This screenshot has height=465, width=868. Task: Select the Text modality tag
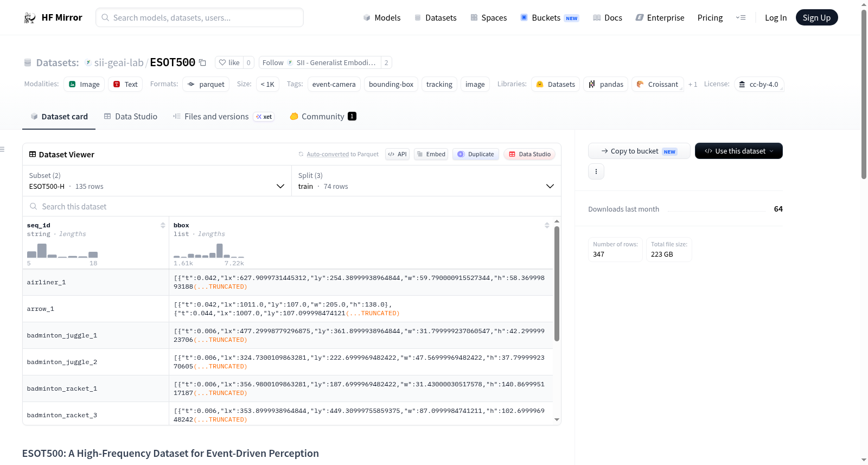125,84
